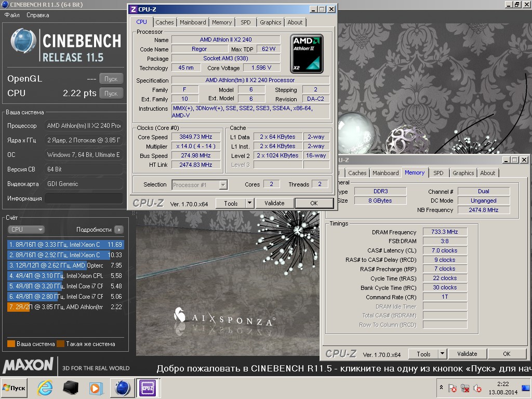Open the Файл menu

pos(12,15)
